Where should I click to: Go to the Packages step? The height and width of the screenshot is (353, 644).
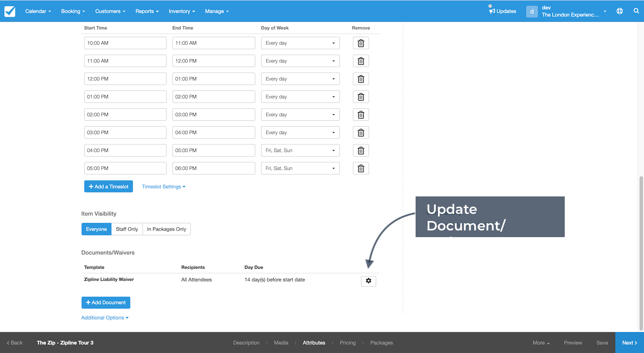(382, 343)
